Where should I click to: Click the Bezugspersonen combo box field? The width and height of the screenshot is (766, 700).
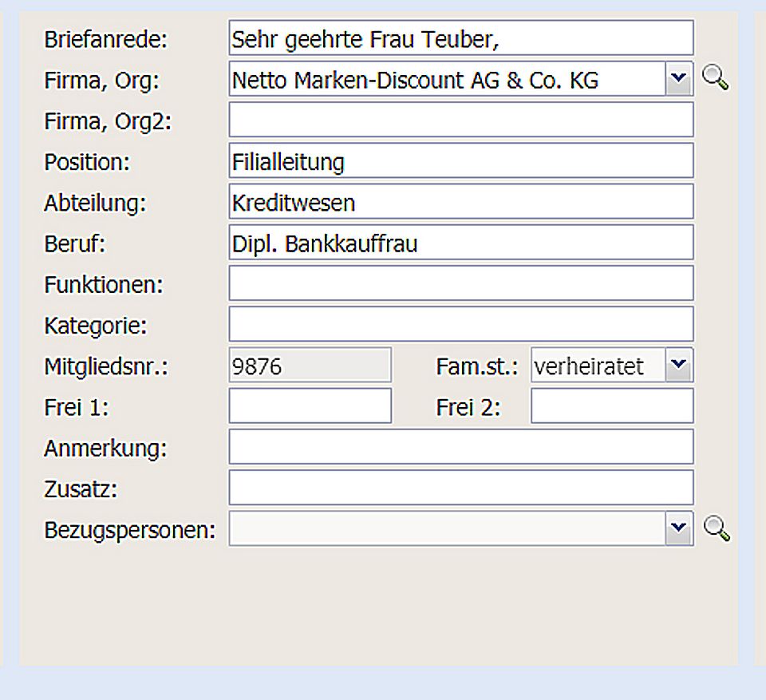[447, 528]
